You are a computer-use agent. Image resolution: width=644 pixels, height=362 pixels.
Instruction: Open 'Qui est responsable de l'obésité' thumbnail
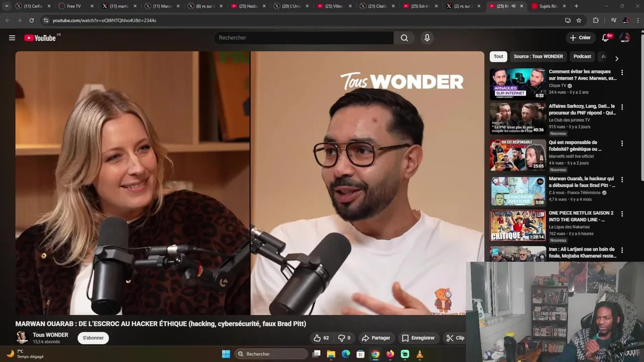pyautogui.click(x=518, y=155)
